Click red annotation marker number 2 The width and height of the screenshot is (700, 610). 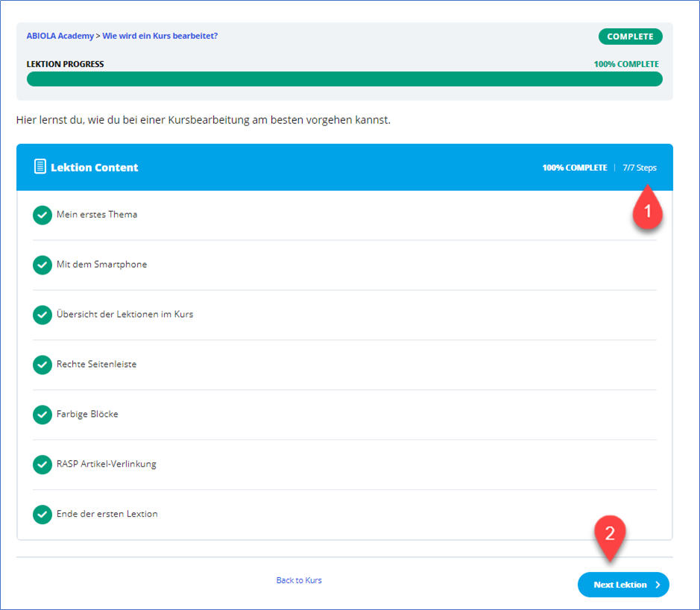[610, 534]
